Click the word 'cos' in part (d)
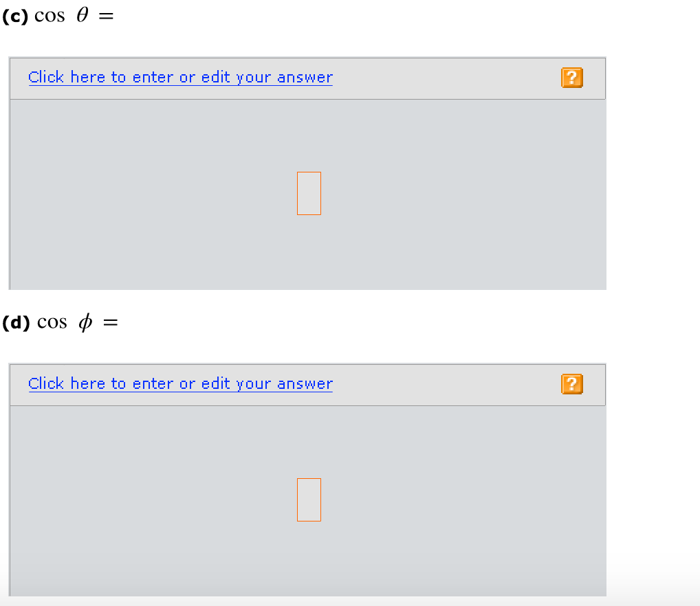The height and width of the screenshot is (606, 700). coord(52,323)
